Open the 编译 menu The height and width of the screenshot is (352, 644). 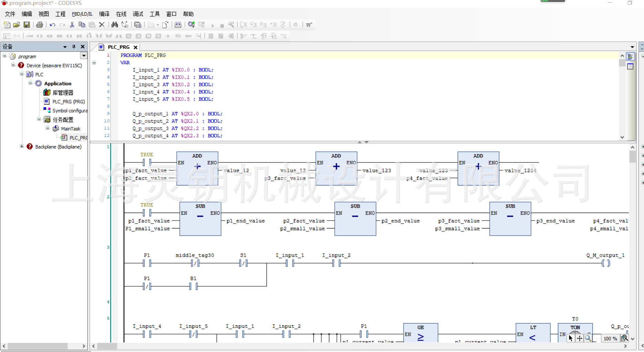[x=104, y=14]
